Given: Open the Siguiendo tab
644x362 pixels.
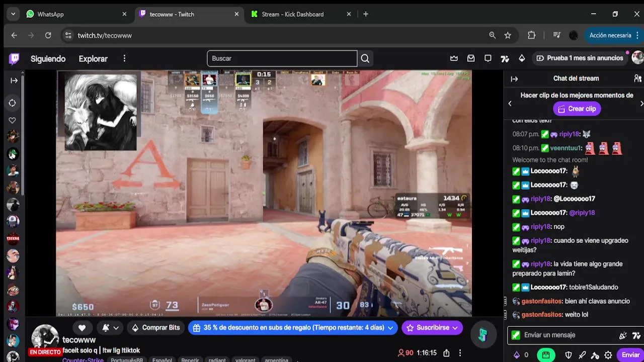Looking at the screenshot, I should tap(48, 59).
